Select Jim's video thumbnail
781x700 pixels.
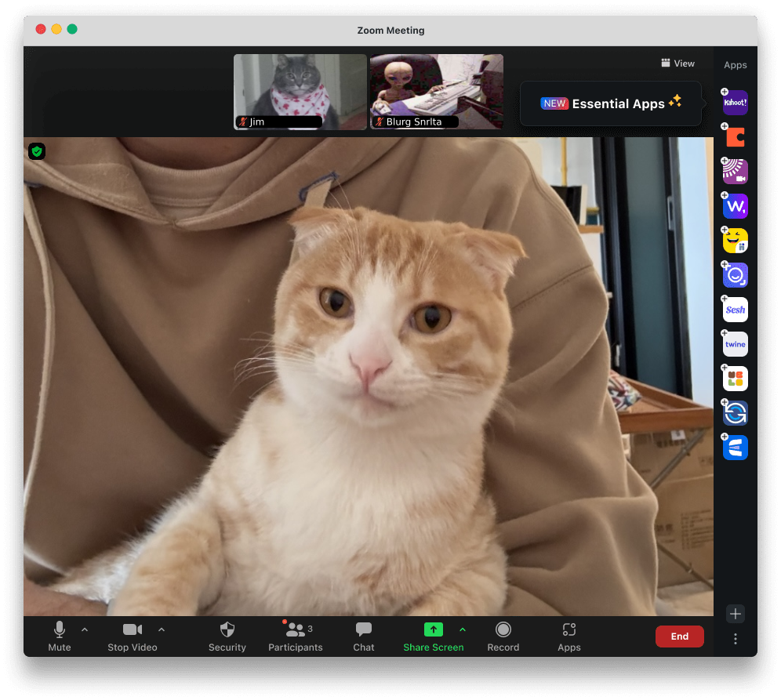tap(300, 92)
